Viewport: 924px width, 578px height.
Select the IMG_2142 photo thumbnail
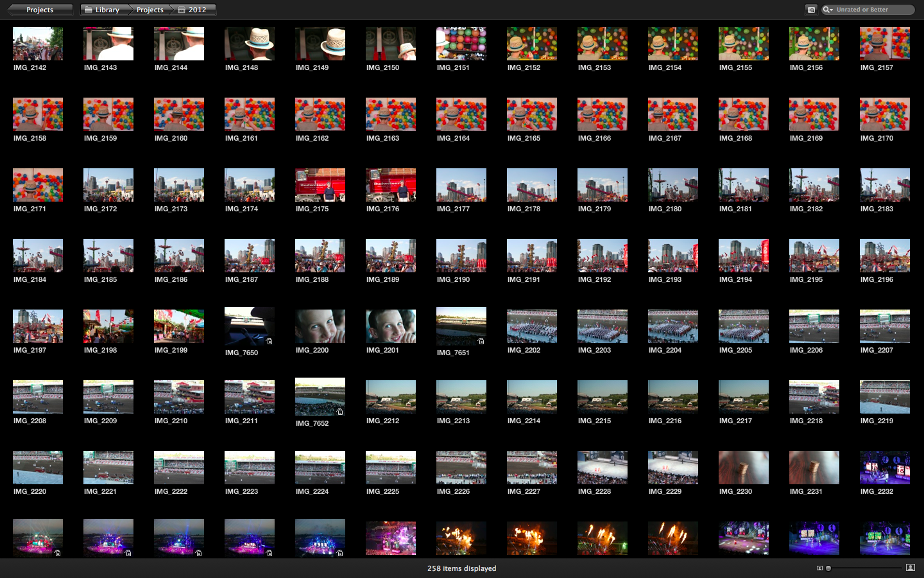click(38, 44)
